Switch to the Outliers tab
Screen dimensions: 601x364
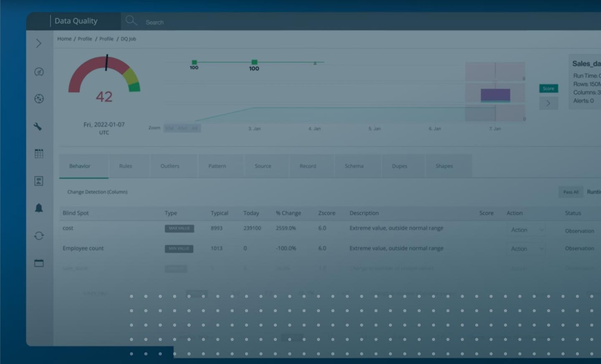pos(170,166)
